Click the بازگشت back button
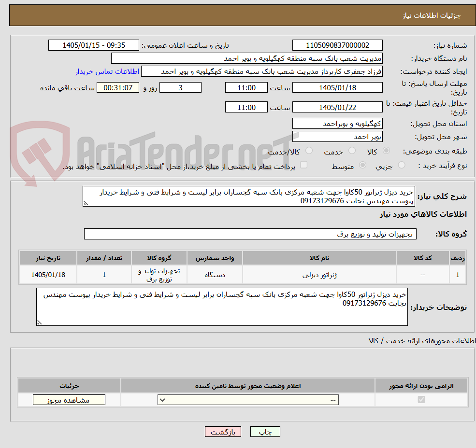 point(223,432)
